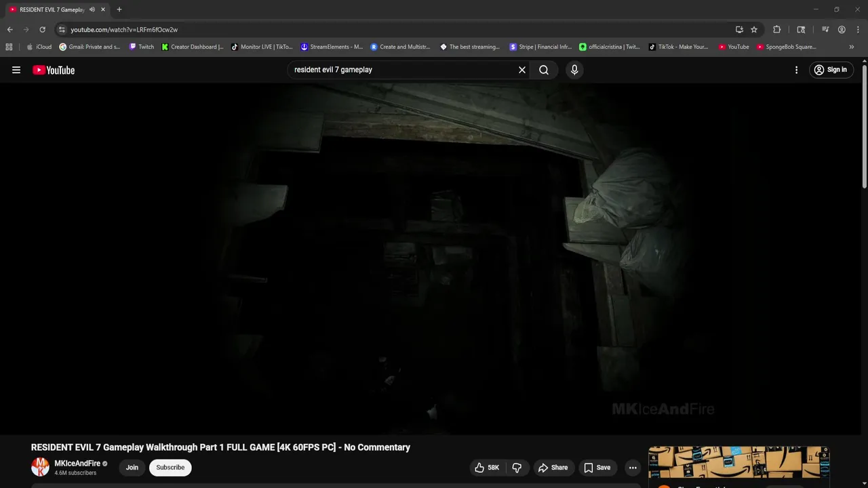The image size is (868, 488).
Task: Install app icon in address bar
Action: 739,30
